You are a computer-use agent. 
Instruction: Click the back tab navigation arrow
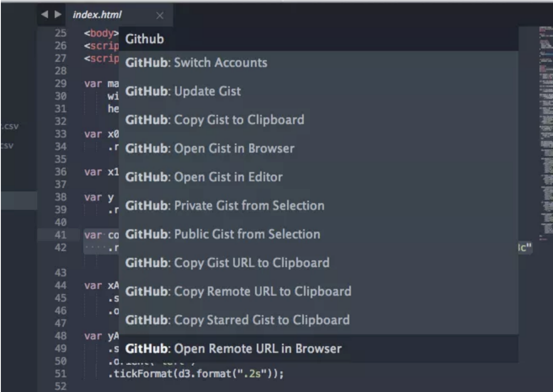[x=44, y=16]
